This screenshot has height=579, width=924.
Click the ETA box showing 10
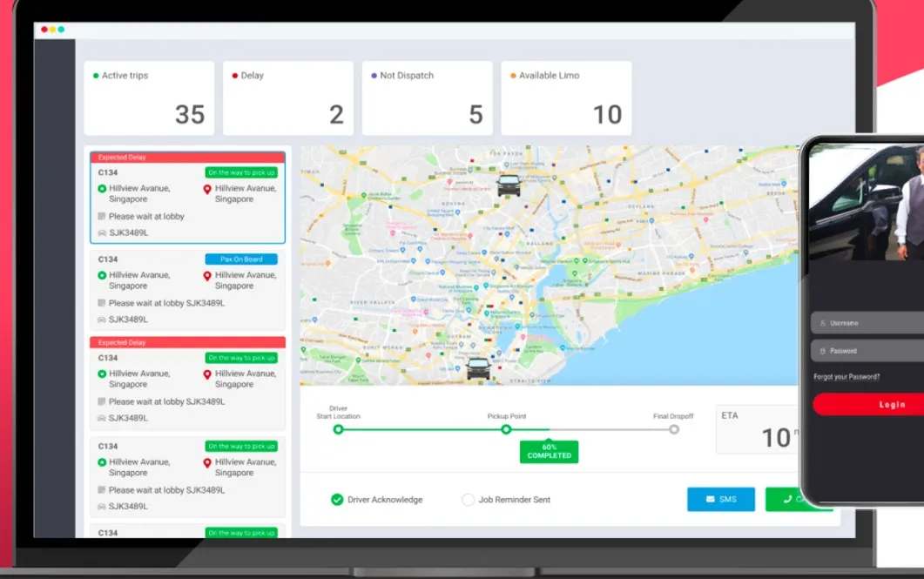tap(758, 429)
